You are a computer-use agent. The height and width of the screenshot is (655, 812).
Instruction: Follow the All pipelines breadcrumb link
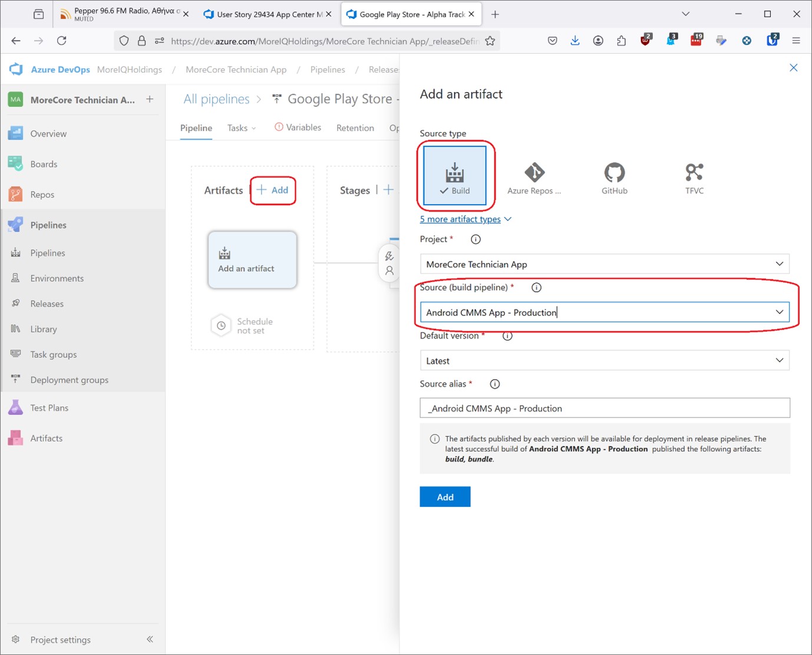tap(216, 98)
